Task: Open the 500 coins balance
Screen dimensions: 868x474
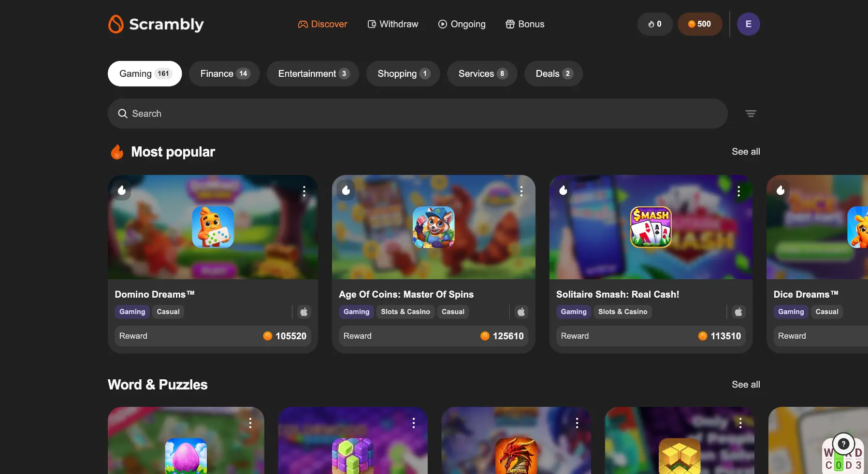Action: point(700,24)
